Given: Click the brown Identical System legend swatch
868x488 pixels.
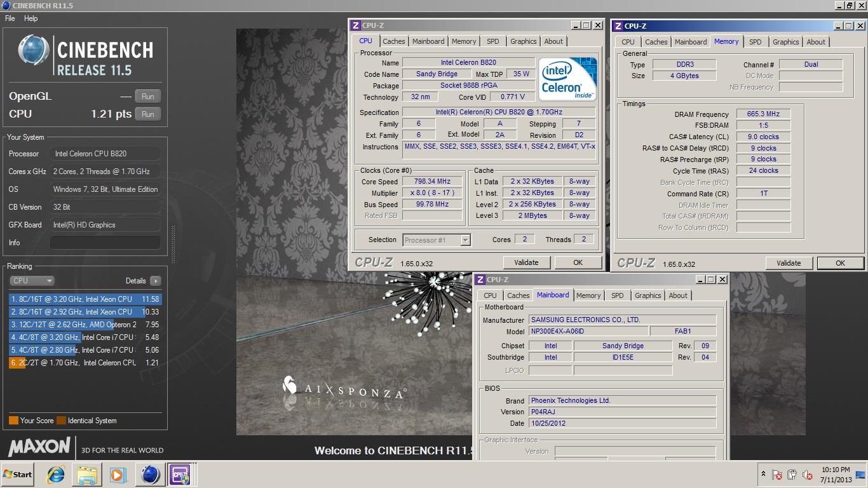Looking at the screenshot, I should 61,421.
